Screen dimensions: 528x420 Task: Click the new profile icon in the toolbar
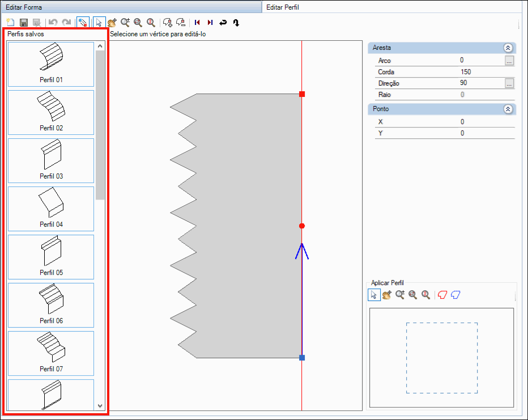[10, 23]
